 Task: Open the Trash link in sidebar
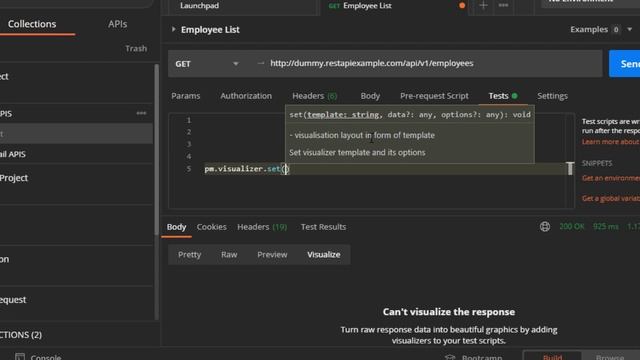[x=136, y=49]
